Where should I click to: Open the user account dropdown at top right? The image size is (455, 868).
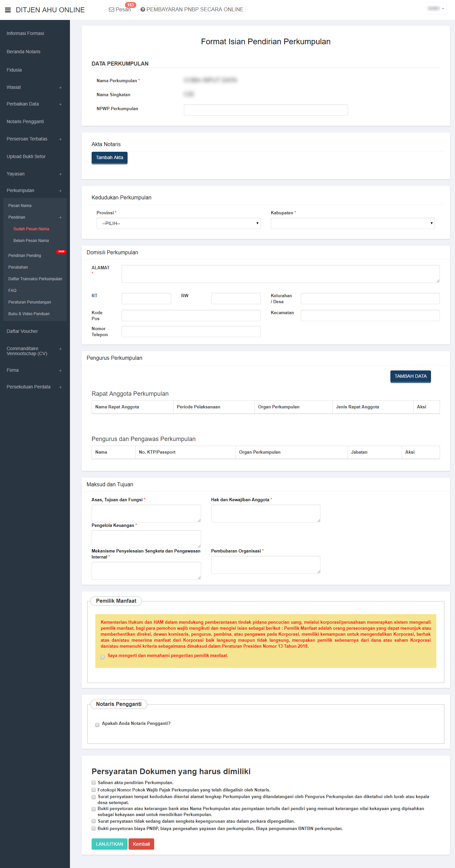436,9
